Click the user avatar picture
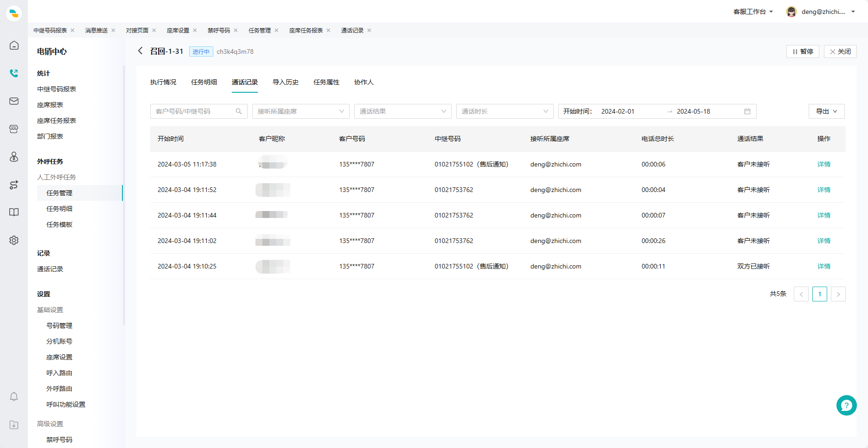Image resolution: width=868 pixels, height=448 pixels. pos(791,12)
